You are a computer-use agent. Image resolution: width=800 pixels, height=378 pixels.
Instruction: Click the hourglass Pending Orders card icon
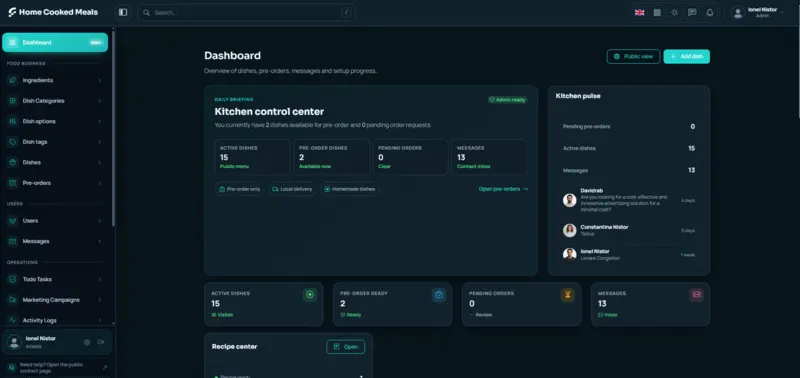pos(567,294)
